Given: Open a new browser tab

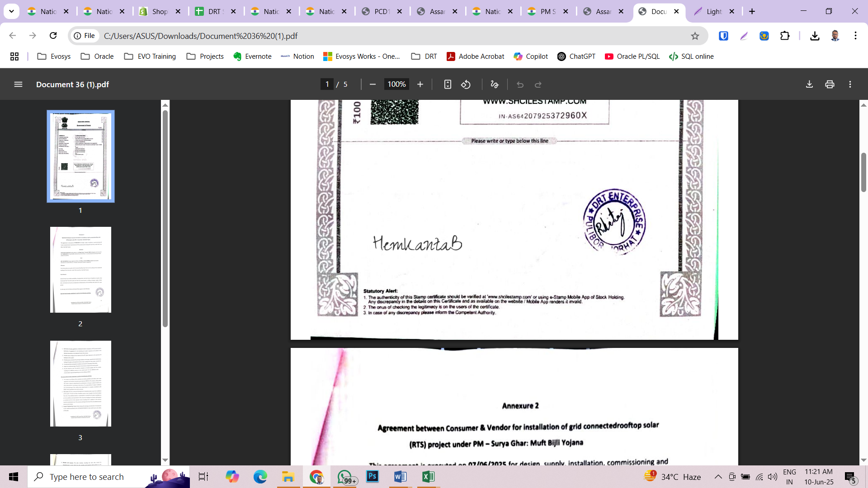Looking at the screenshot, I should pos(752,11).
